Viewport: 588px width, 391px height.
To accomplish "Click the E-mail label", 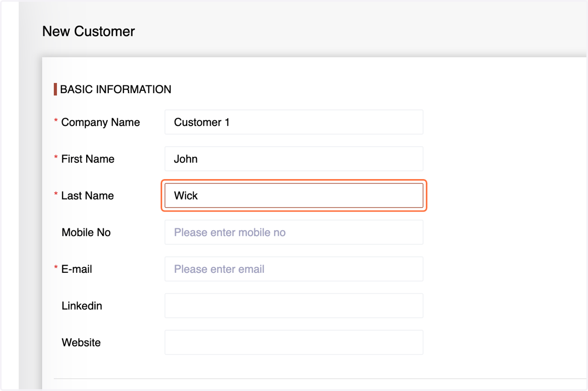I will [76, 269].
